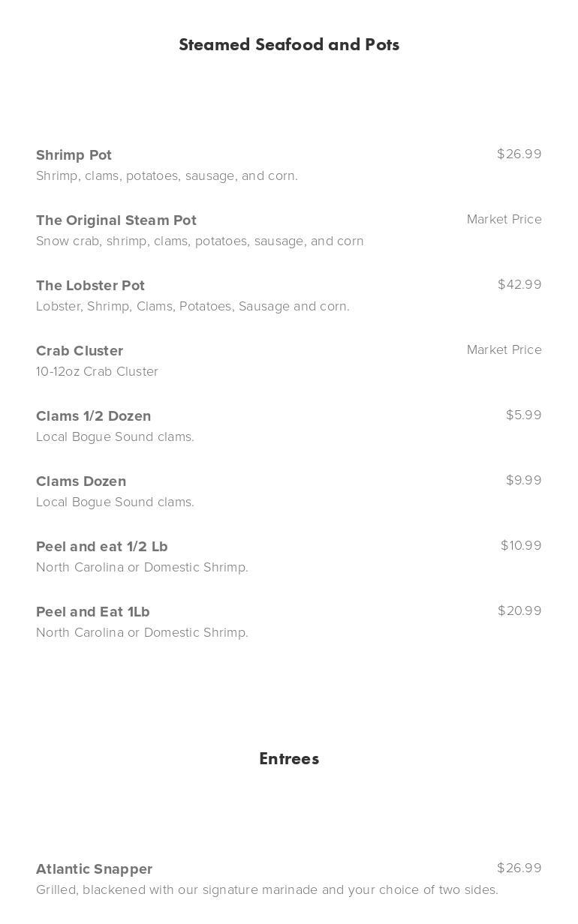Click the Entrees section heading

point(289,759)
